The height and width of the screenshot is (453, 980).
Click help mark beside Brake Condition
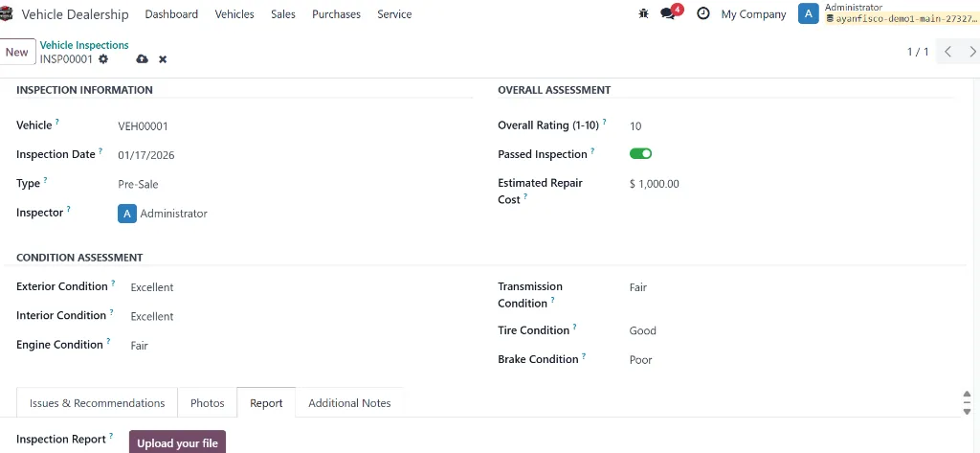tap(583, 355)
